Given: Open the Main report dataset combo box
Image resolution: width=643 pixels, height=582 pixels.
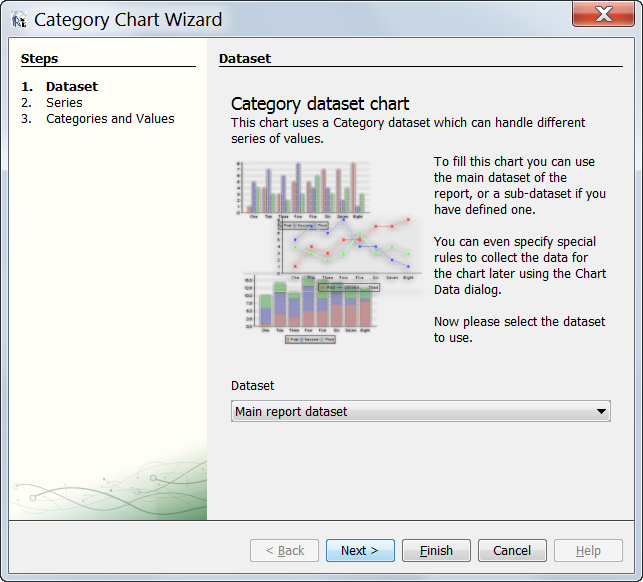Looking at the screenshot, I should coord(420,411).
